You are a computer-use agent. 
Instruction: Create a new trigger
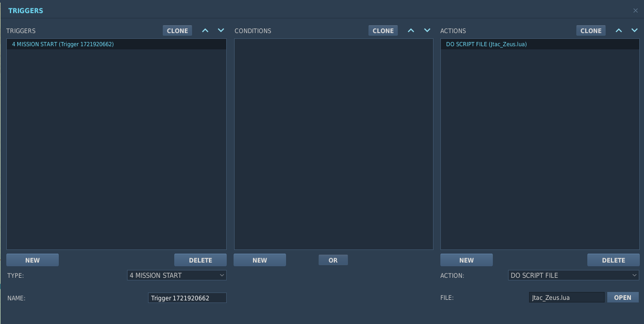click(33, 260)
